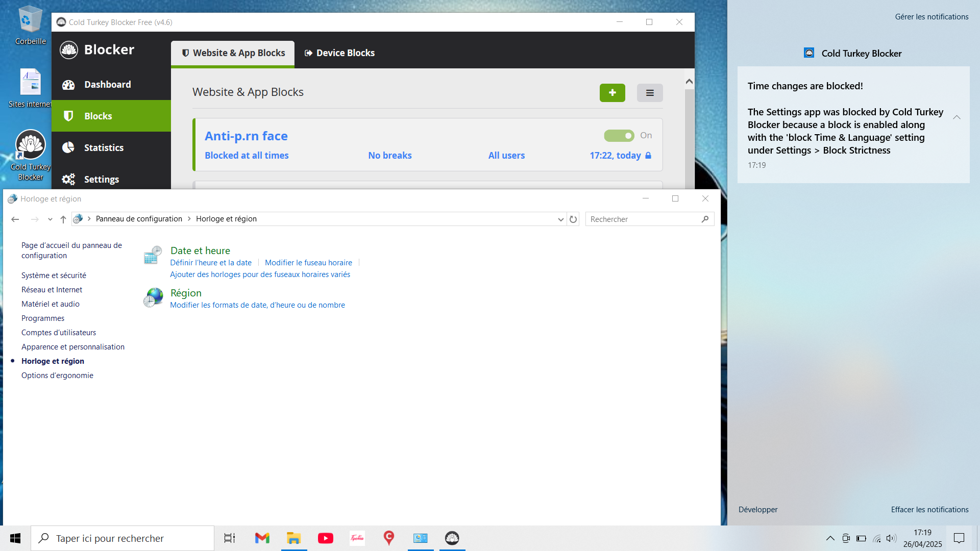Screen dimensions: 980x551
Task: Open 'Apparence et personnalisation' category
Action: [73, 347]
